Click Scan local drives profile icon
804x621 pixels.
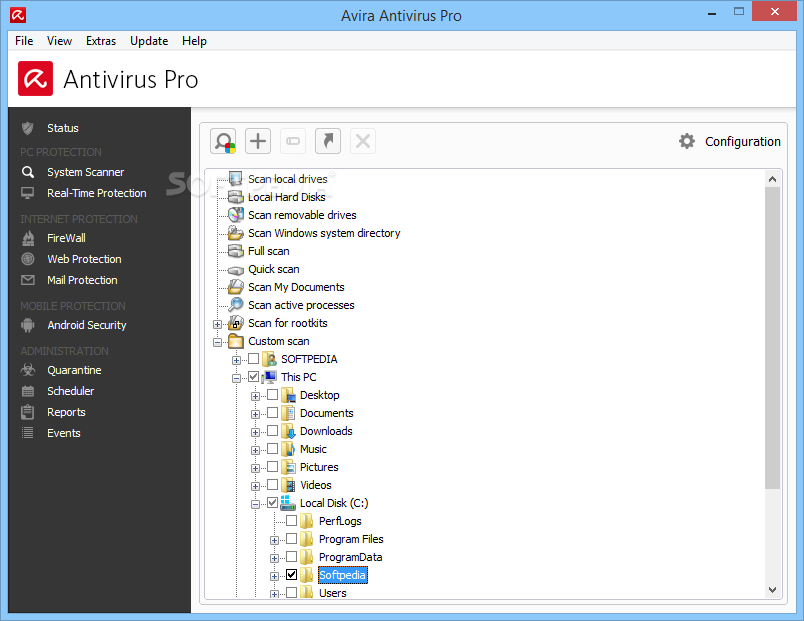point(235,178)
